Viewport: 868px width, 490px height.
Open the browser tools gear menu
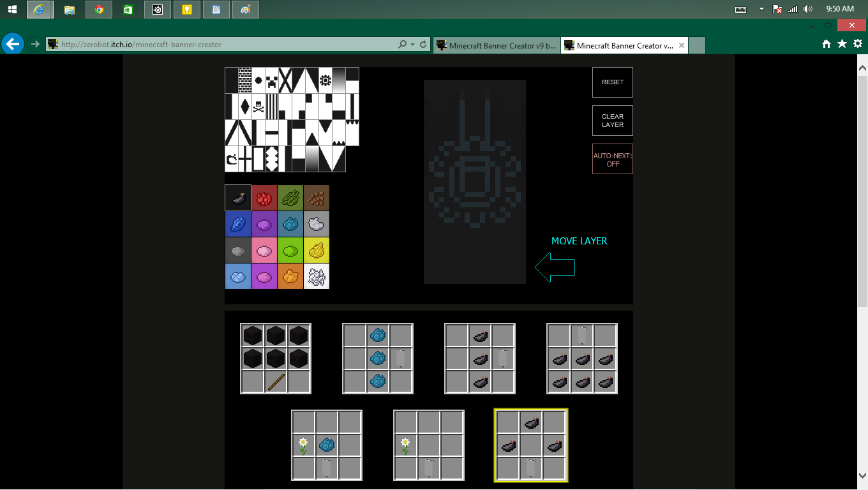point(857,43)
